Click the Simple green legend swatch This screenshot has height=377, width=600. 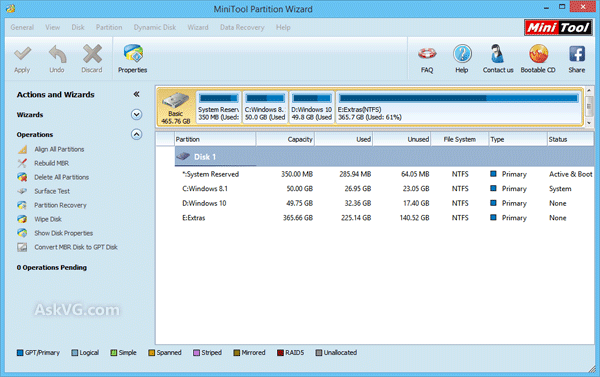point(114,353)
